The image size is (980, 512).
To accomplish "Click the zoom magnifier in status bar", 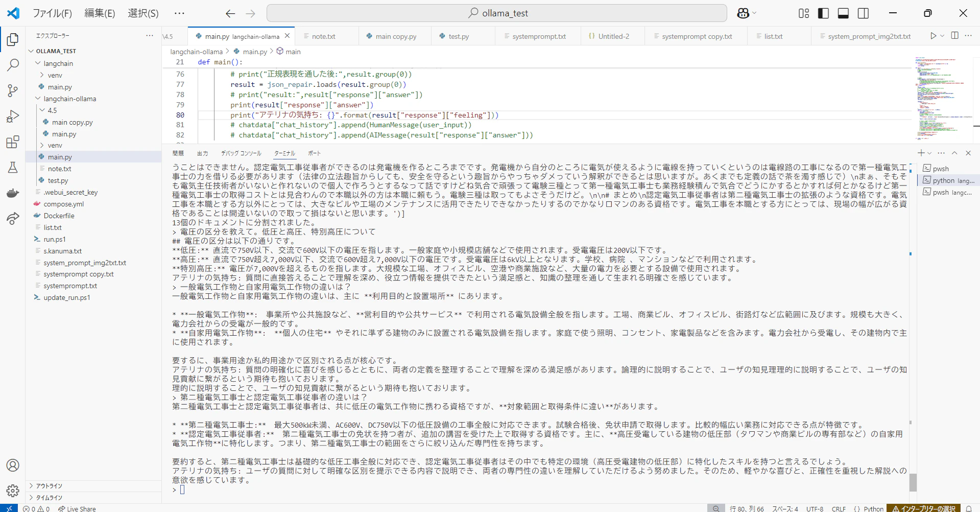I will coord(716,508).
